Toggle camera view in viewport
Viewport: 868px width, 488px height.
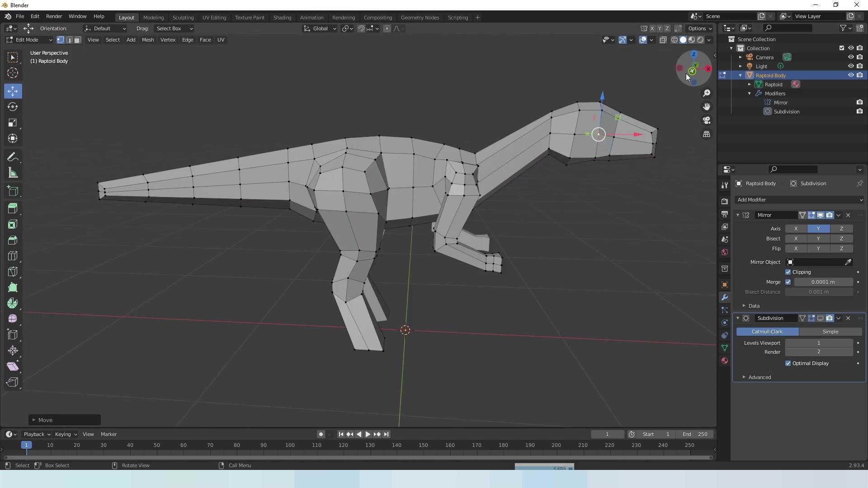click(707, 121)
